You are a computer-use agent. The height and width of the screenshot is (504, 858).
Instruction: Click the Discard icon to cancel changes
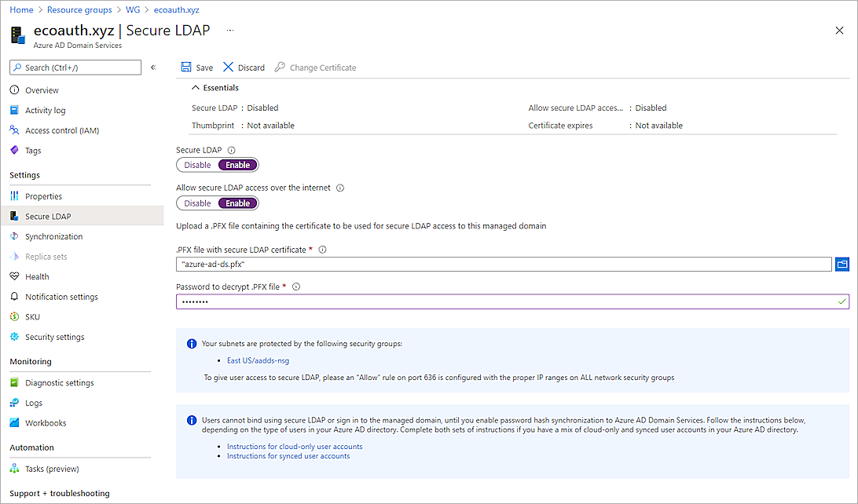click(x=229, y=67)
